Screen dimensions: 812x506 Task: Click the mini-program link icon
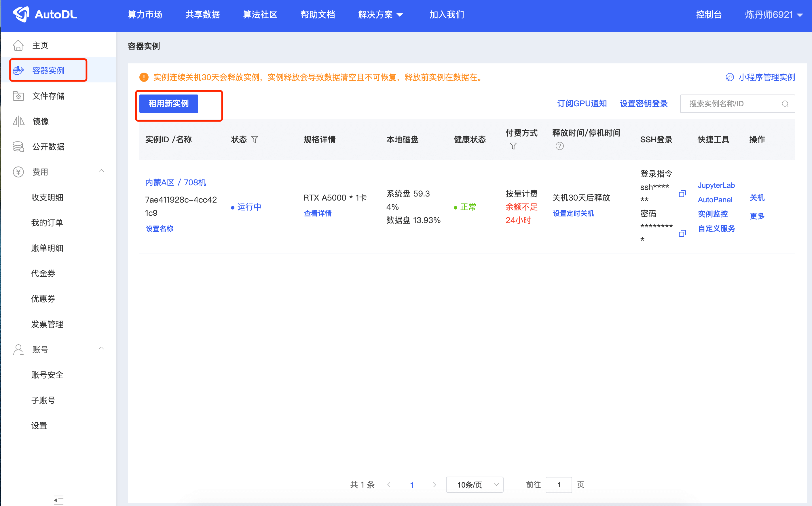(x=729, y=77)
